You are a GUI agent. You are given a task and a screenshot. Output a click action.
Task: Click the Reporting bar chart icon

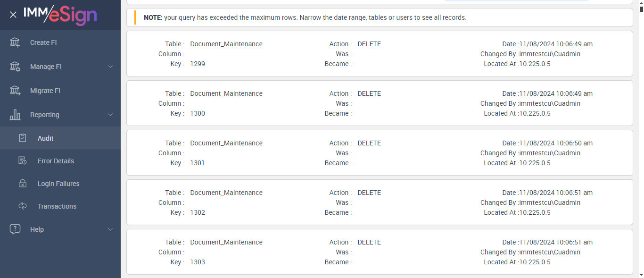click(15, 115)
